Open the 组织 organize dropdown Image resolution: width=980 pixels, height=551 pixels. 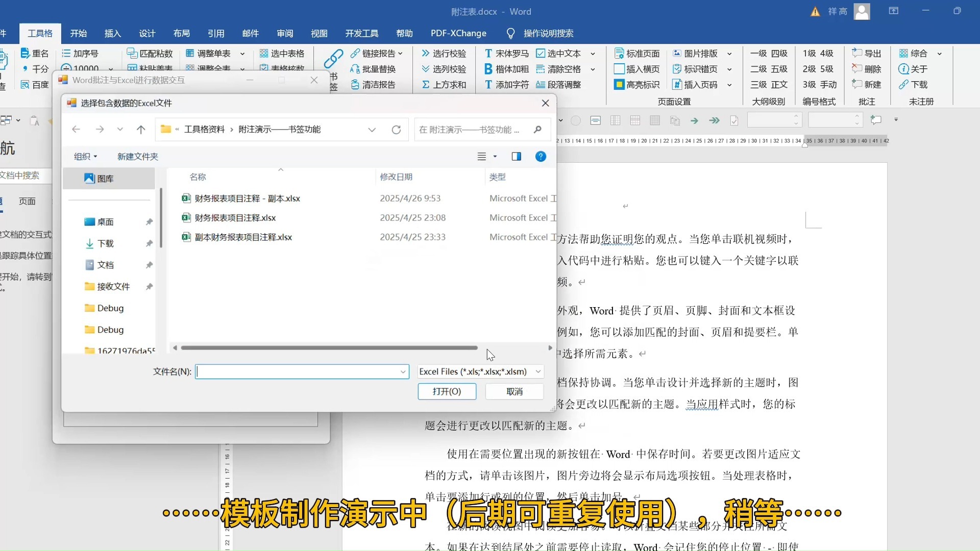(85, 157)
